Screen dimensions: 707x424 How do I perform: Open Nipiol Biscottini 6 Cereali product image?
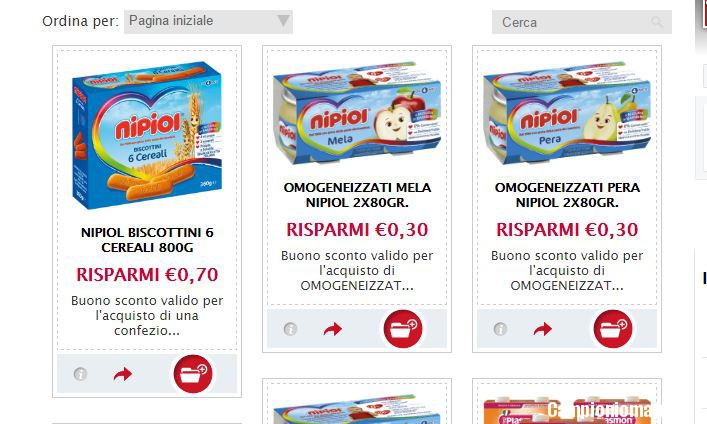coord(147,135)
